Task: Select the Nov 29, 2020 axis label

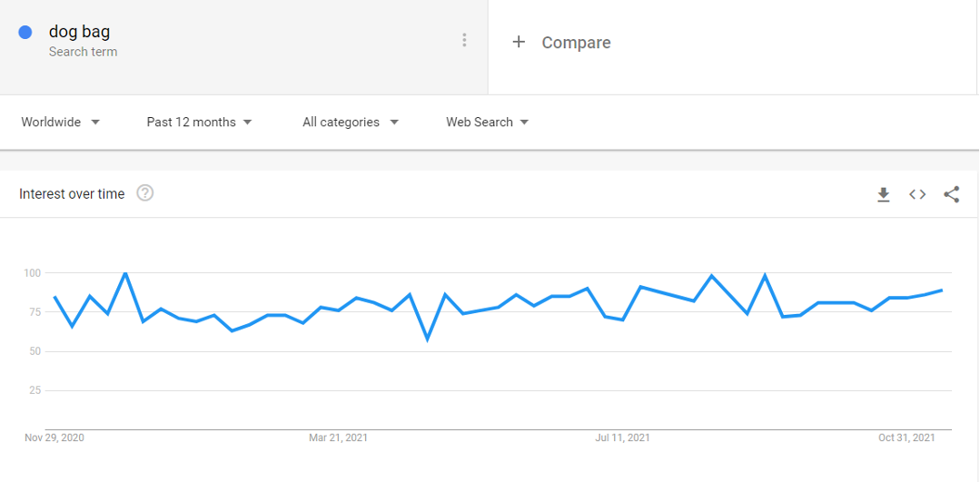Action: click(54, 438)
